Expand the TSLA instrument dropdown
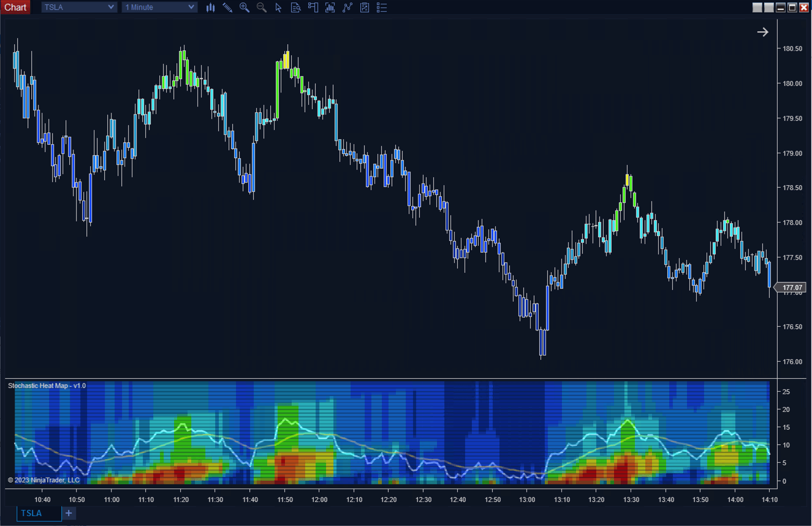The image size is (812, 526). coord(79,7)
